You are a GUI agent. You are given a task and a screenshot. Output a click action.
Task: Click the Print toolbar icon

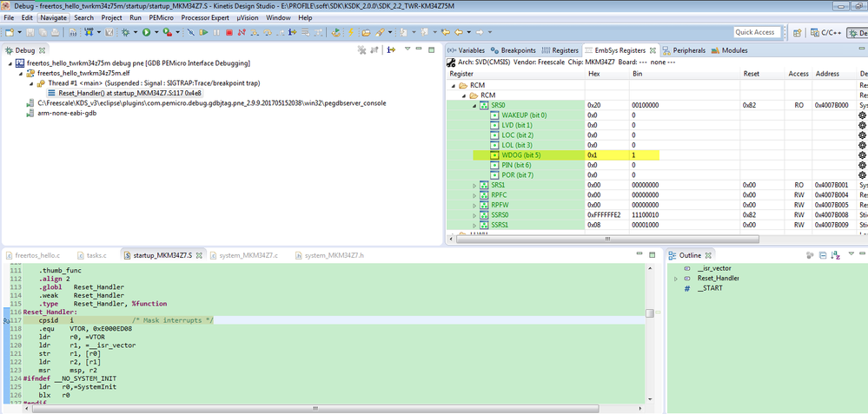tap(56, 32)
